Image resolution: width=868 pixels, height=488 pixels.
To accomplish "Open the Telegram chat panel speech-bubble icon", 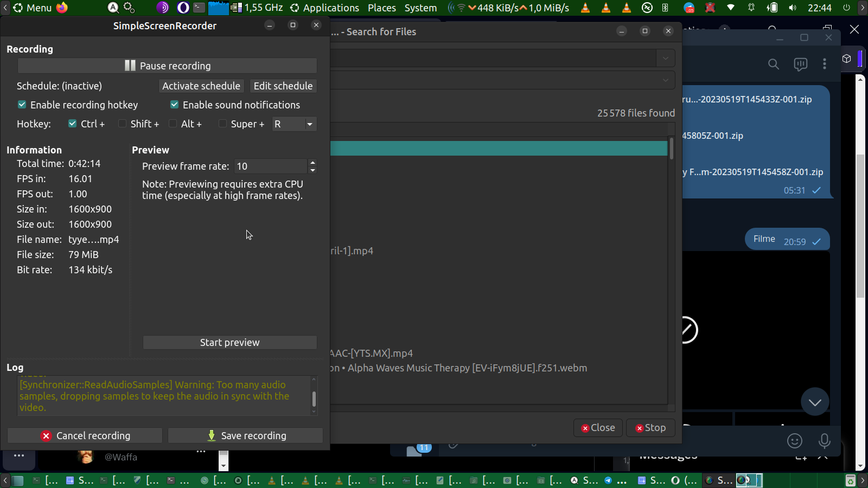I will pyautogui.click(x=800, y=65).
